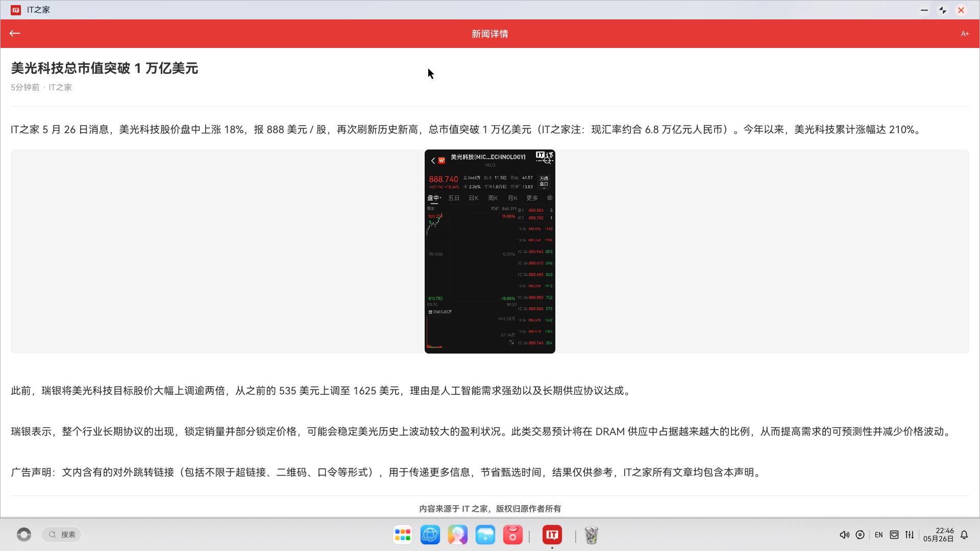This screenshot has width=980, height=551.
Task: Click the footer text 内容来源于 IT 之家
Action: click(489, 509)
